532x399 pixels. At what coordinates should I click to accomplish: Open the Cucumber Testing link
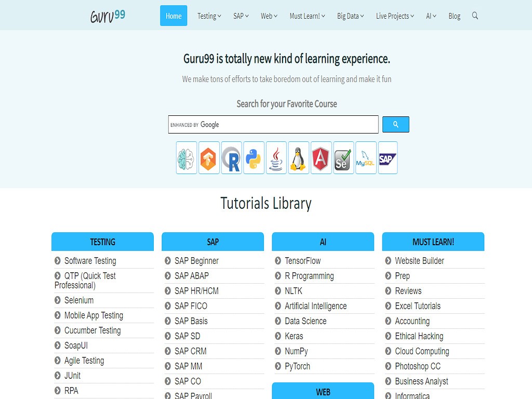pos(92,330)
